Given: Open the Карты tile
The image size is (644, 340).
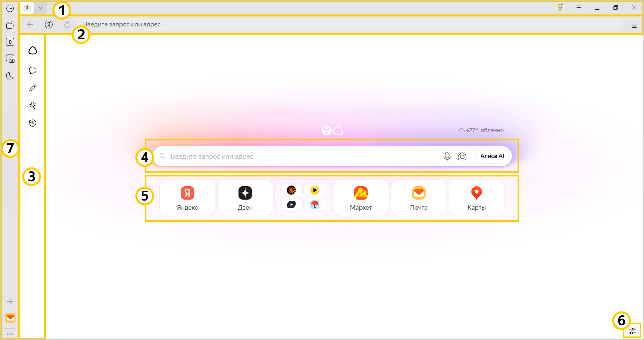Looking at the screenshot, I should (477, 198).
